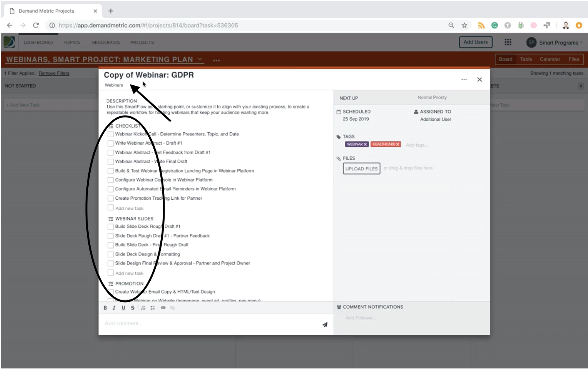
Task: Click the Demand Metric logo icon
Action: pos(9,42)
